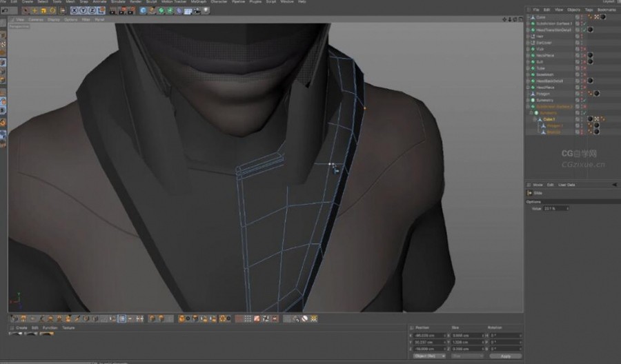Select the HeadTransitionDetail object
Viewport: 621px width, 364px height.
(x=553, y=30)
